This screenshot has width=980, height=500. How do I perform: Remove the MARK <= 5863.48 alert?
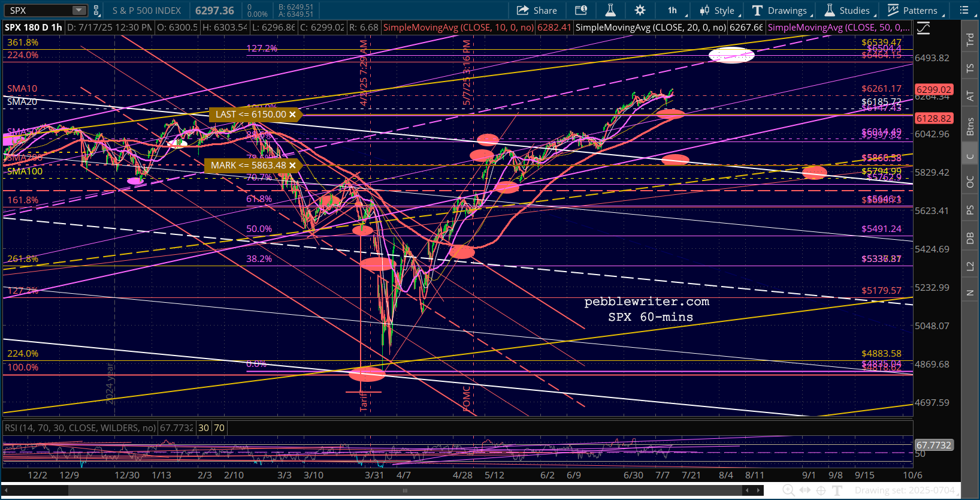292,165
